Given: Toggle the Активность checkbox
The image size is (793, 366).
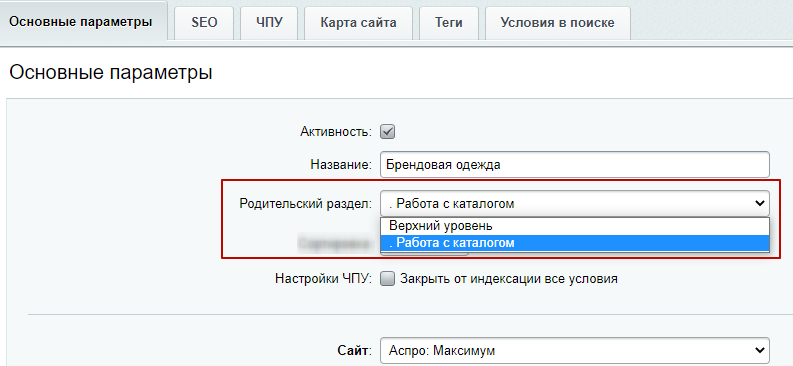Looking at the screenshot, I should tap(387, 132).
